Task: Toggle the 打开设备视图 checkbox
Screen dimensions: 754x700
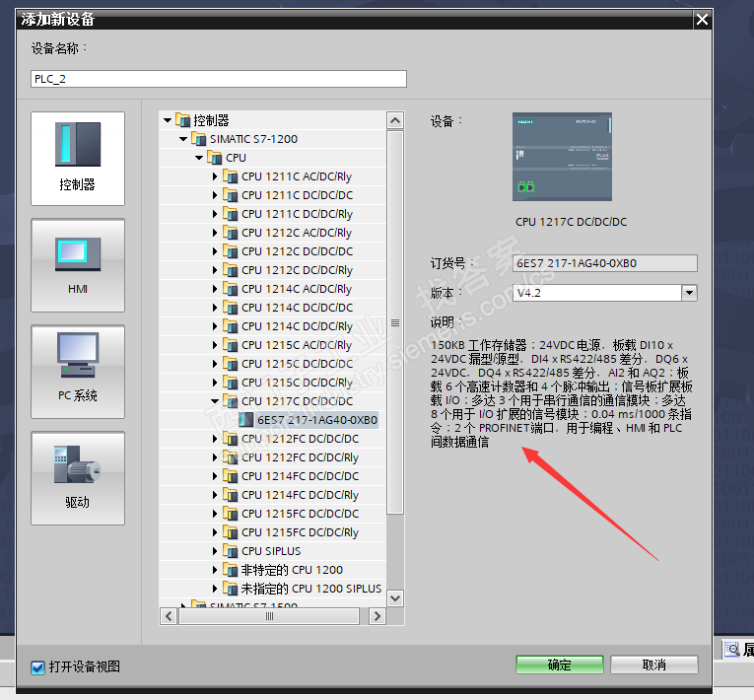Action: pyautogui.click(x=37, y=667)
